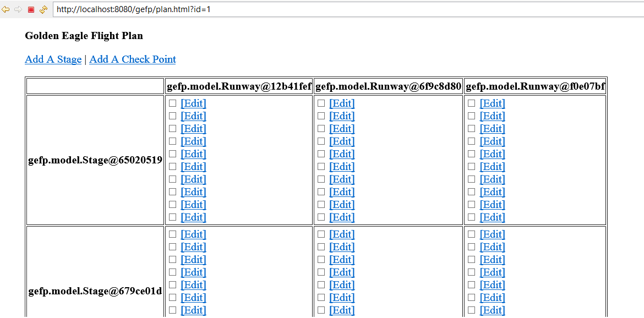Click first Edit link under Runway@6f9c8d80 in Stage@65020519

point(342,103)
